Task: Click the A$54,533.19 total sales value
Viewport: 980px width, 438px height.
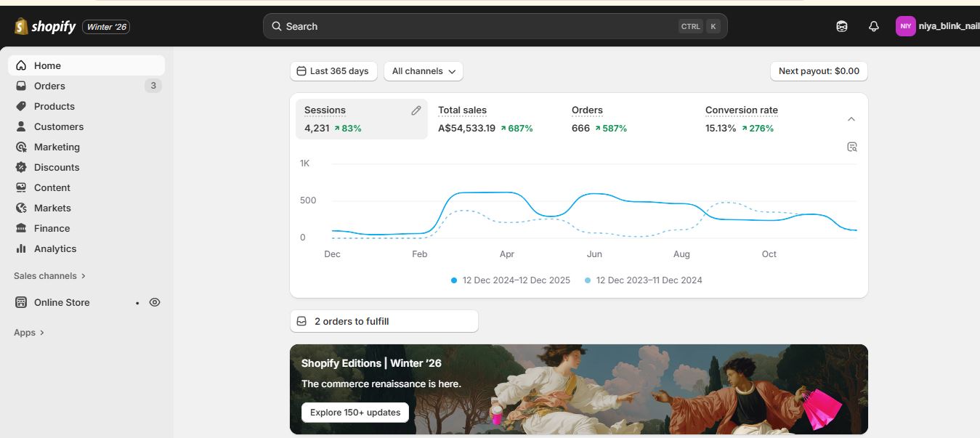Action: tap(467, 129)
